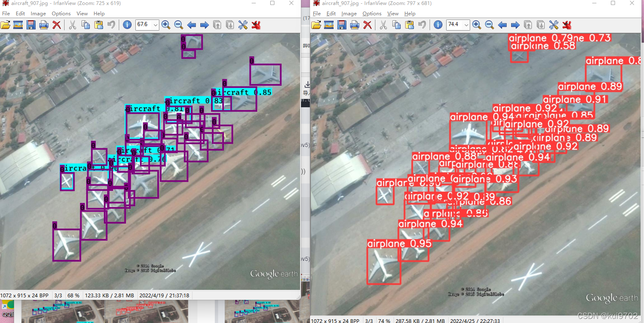
Task: Open View menu in right IrfanView window
Action: (393, 14)
